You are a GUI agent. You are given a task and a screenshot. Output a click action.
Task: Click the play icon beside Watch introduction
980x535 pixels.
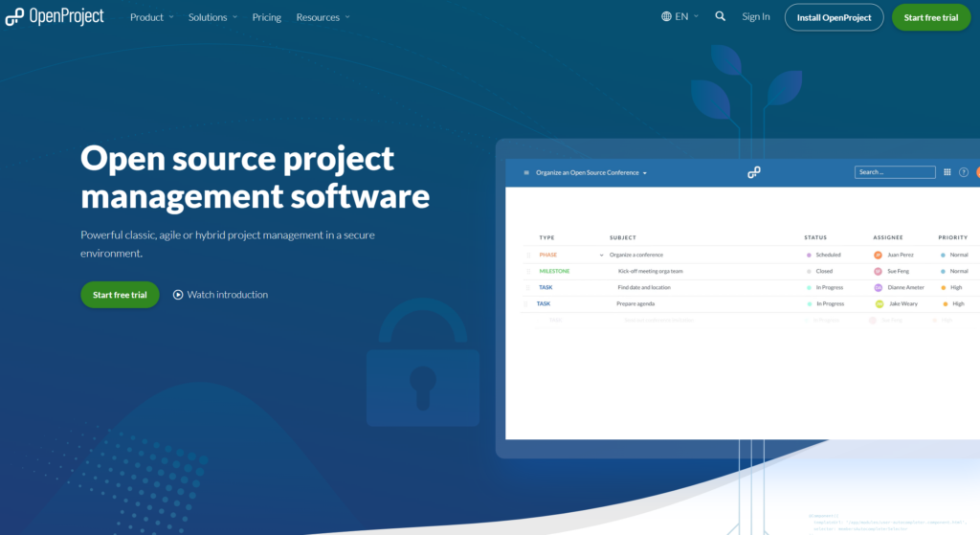click(x=178, y=295)
